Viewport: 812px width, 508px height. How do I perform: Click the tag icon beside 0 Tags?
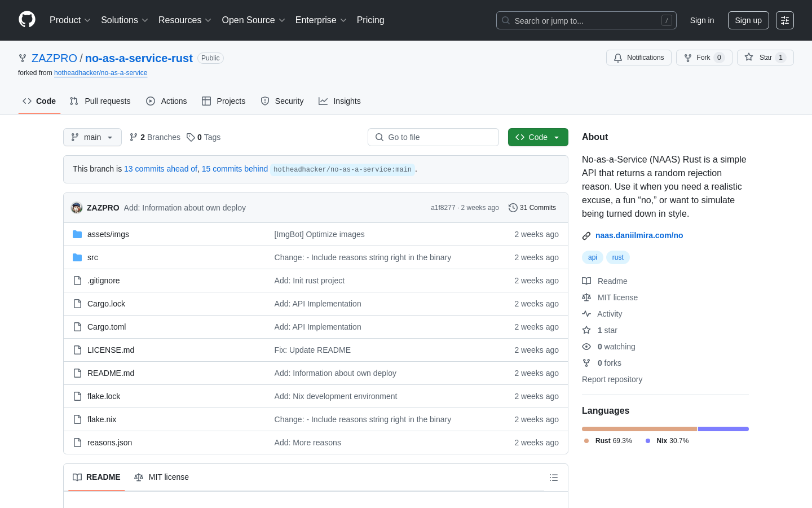click(191, 137)
